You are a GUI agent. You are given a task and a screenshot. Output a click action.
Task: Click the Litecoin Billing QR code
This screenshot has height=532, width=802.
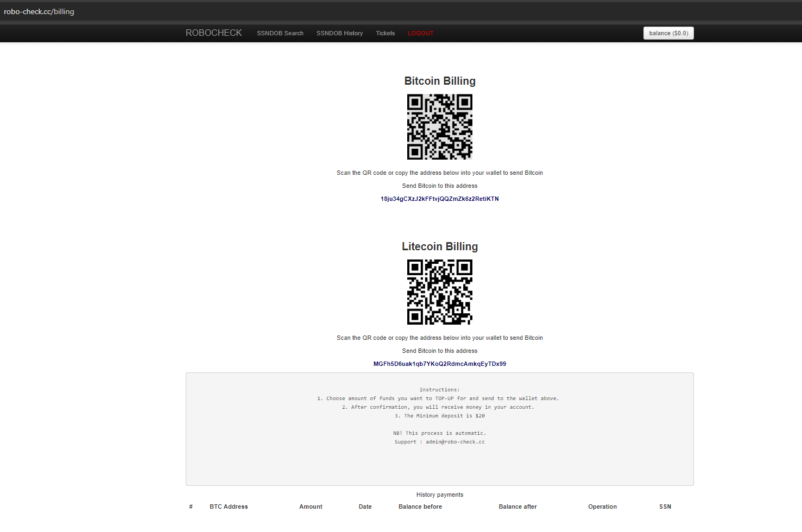tap(439, 292)
